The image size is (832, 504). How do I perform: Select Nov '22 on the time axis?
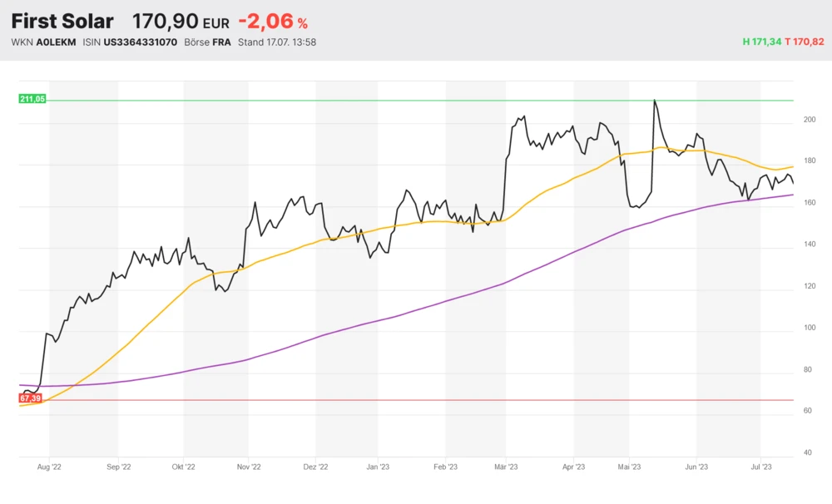[x=248, y=467]
